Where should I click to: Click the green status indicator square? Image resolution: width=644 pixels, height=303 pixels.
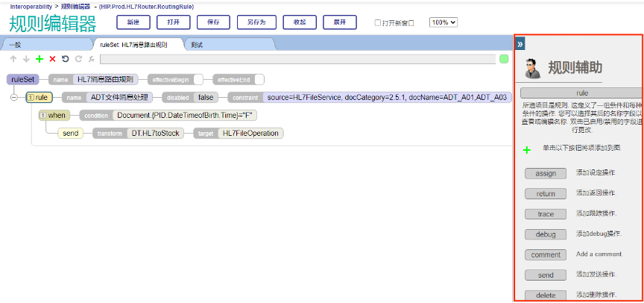(x=504, y=59)
